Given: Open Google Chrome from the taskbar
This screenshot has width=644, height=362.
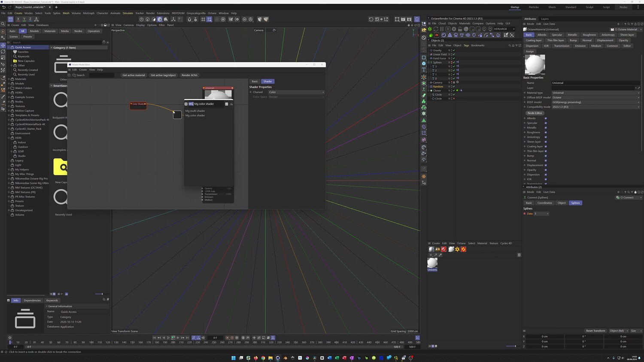Looking at the screenshot, I should coord(263,358).
